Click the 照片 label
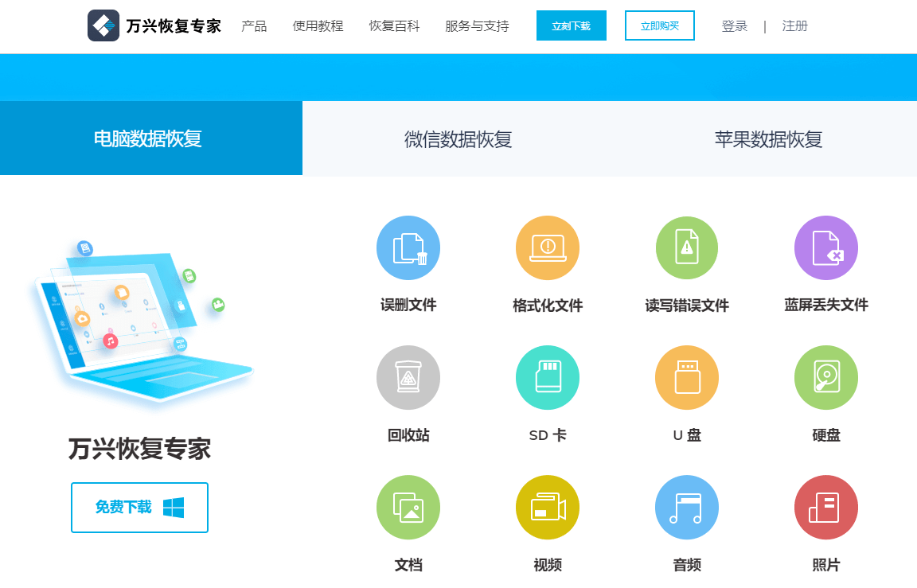 click(x=825, y=565)
